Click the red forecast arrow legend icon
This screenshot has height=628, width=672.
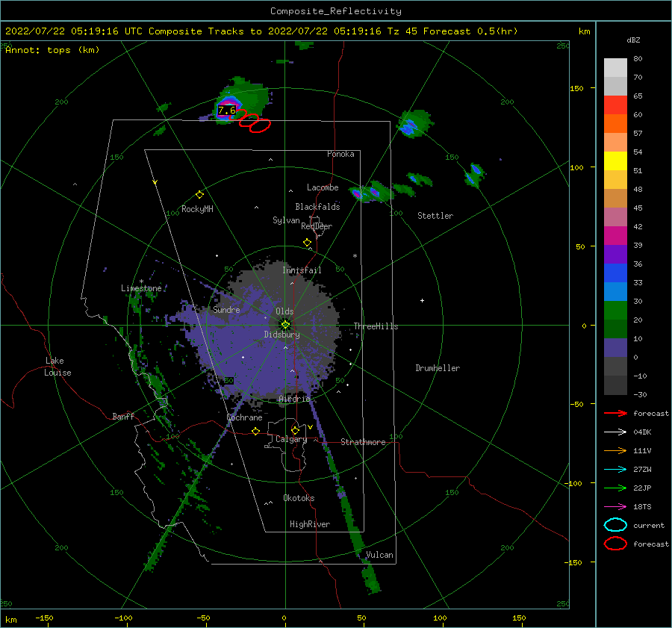[615, 413]
